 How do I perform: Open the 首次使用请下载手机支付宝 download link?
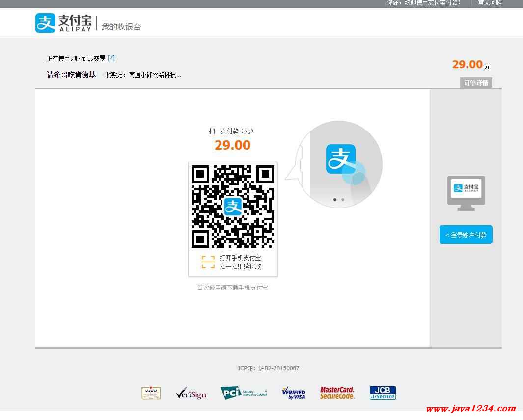[232, 288]
